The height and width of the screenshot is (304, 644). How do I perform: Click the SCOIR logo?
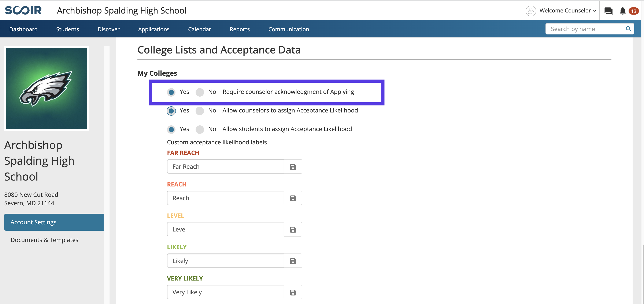tap(23, 10)
